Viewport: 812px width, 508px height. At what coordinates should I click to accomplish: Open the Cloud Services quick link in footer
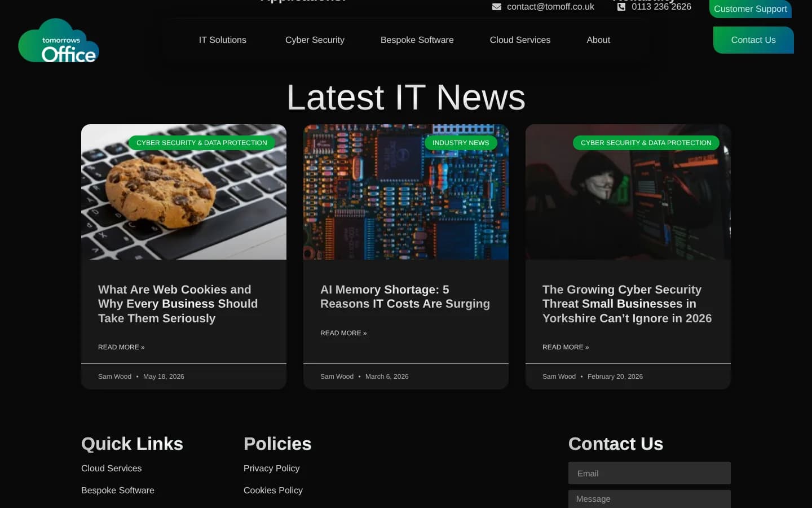click(112, 468)
